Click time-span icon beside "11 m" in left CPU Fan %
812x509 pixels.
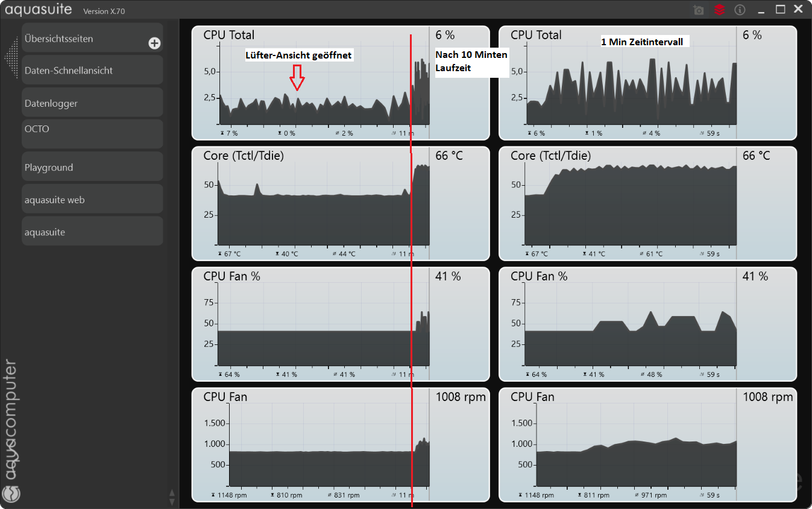[x=395, y=375]
